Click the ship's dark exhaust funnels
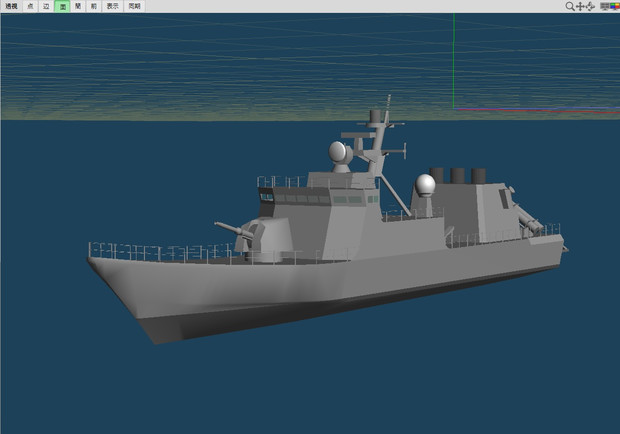 (456, 176)
